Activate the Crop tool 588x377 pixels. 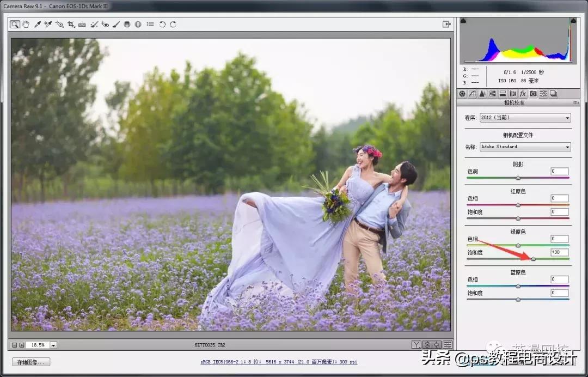click(71, 24)
